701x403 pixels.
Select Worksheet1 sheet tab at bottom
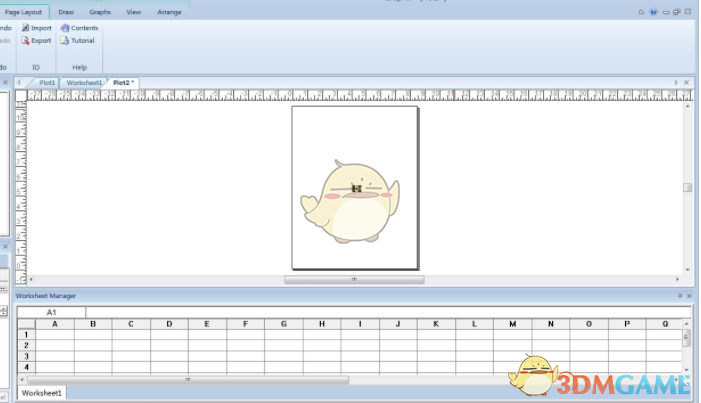pos(42,393)
